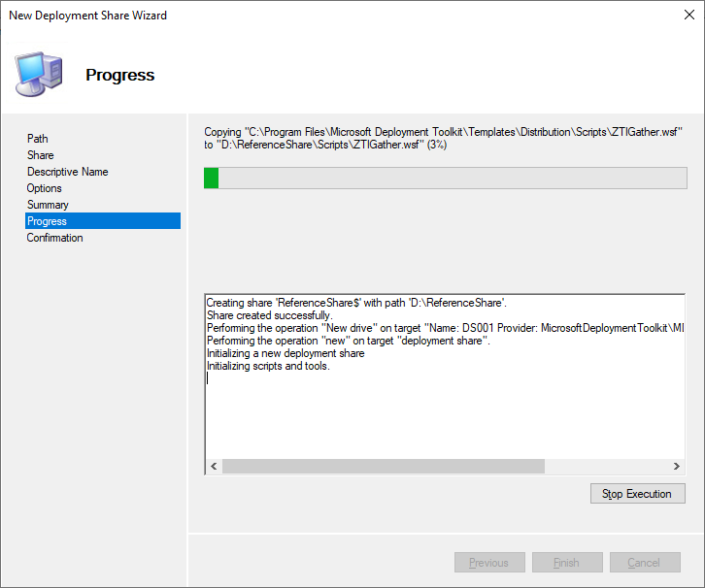Click the Finish button

tap(567, 563)
